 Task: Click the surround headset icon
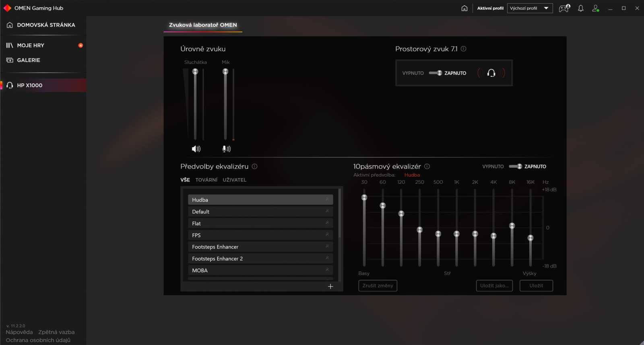point(491,73)
